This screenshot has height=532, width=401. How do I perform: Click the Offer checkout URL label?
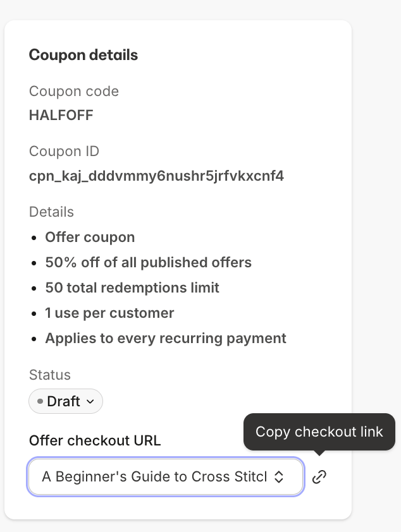(95, 441)
